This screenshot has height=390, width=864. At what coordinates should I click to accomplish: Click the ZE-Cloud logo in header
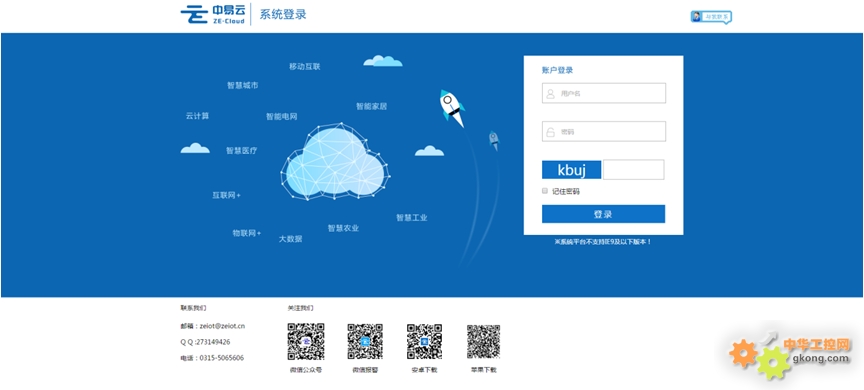click(x=213, y=14)
